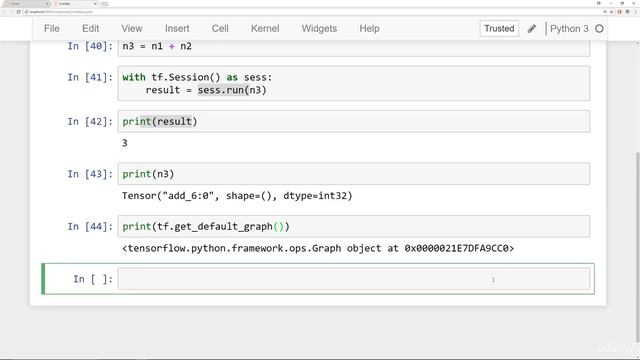Click the kernel idle circle indicator
Image resolution: width=640 pixels, height=360 pixels.
click(x=599, y=29)
